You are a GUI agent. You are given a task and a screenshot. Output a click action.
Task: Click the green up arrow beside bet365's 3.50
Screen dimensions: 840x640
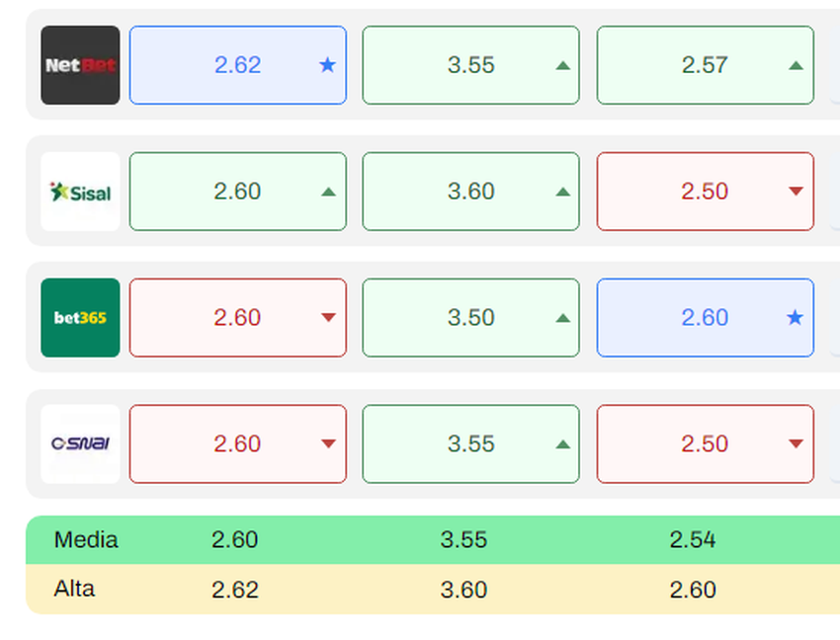[562, 318]
